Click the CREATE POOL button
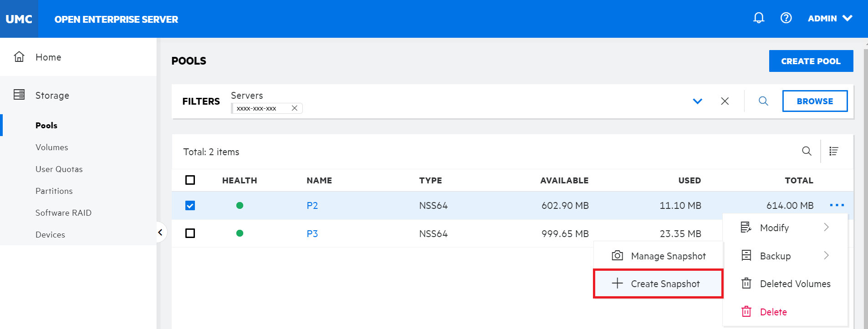The height and width of the screenshot is (329, 868). tap(811, 61)
